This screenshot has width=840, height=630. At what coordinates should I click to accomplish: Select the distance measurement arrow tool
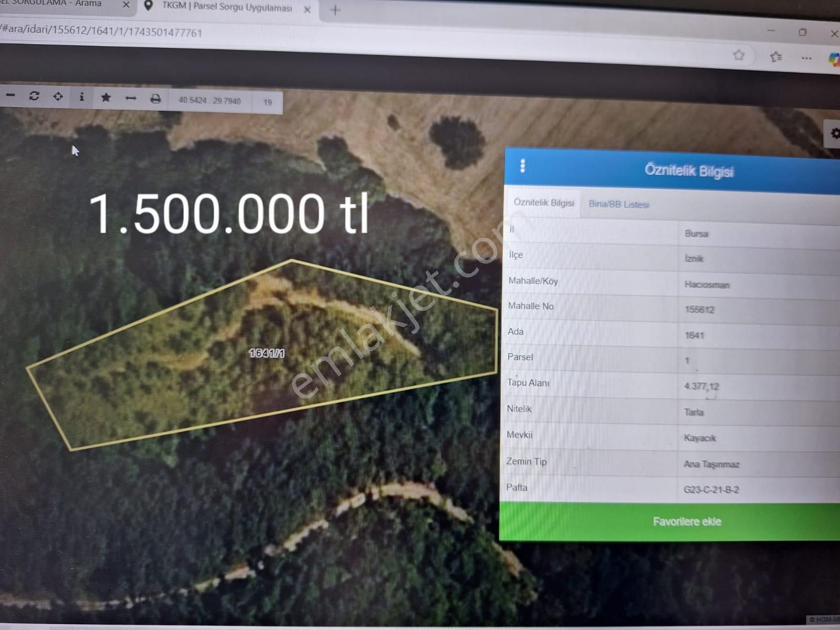click(x=131, y=98)
